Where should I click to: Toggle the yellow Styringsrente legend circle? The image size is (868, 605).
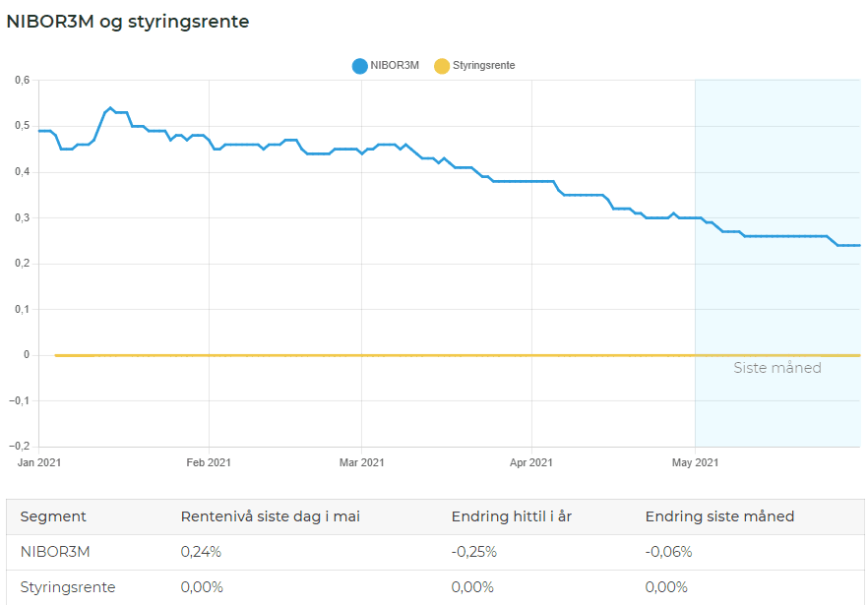[442, 66]
